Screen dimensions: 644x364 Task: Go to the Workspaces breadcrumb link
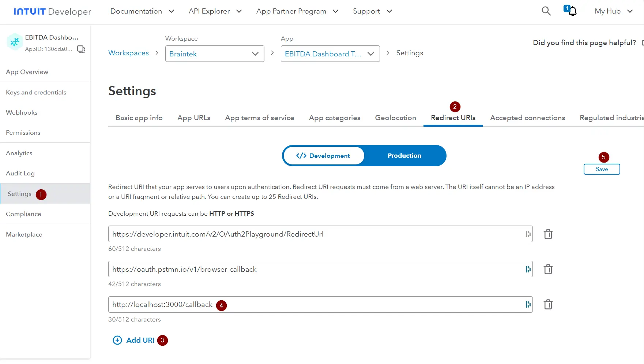(x=128, y=53)
